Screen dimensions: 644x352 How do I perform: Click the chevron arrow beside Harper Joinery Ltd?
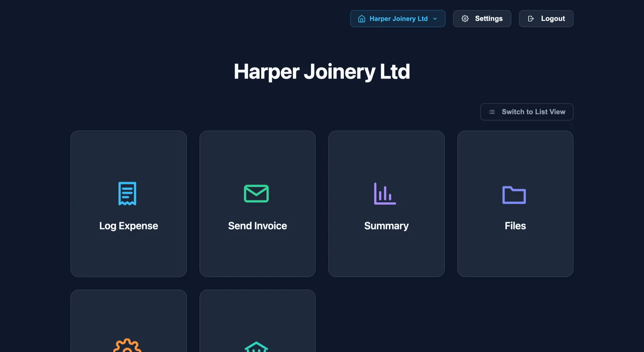tap(435, 19)
